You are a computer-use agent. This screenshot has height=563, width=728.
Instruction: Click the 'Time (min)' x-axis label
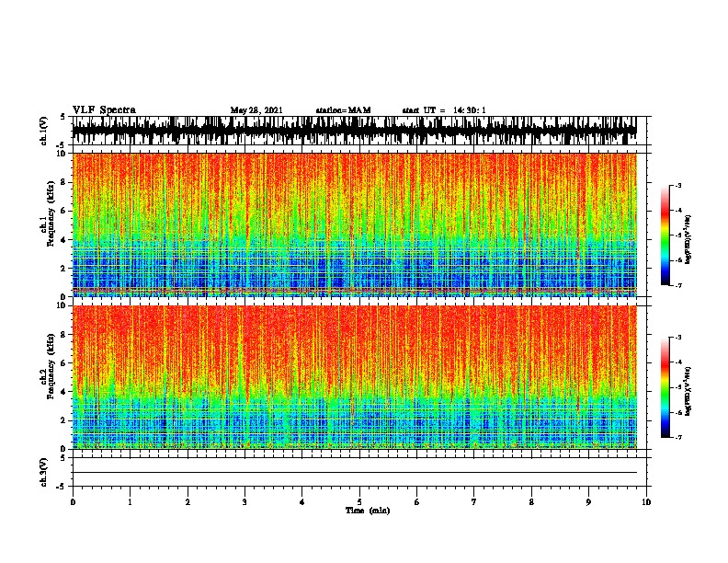click(368, 511)
